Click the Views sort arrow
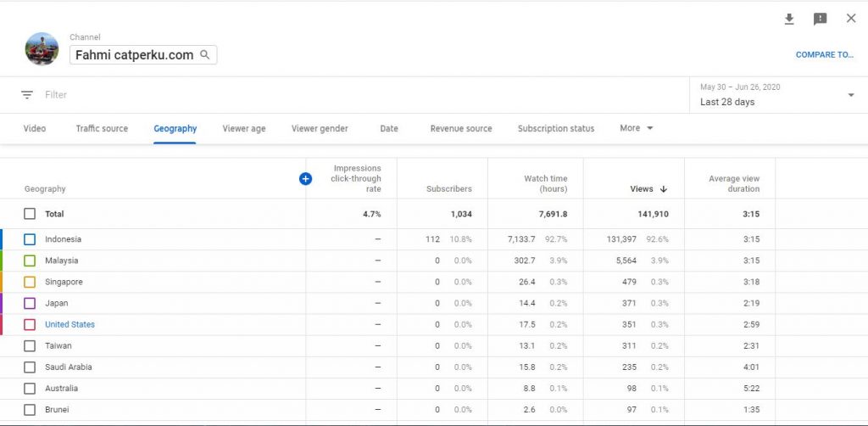 tap(664, 189)
